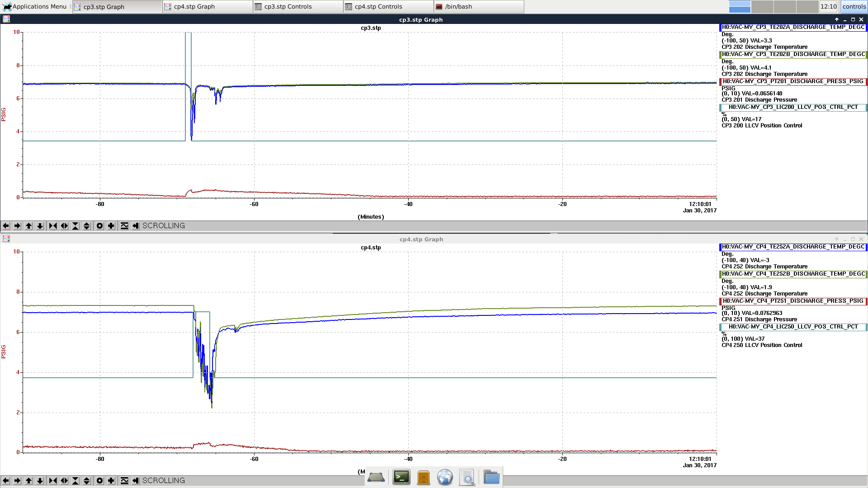Switch to cp3.stp Controls taskbar window

click(x=298, y=7)
